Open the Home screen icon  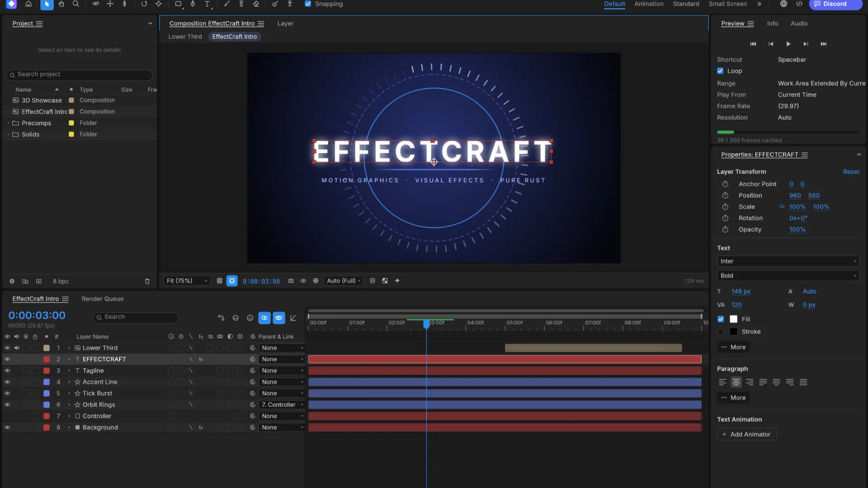pos(28,4)
